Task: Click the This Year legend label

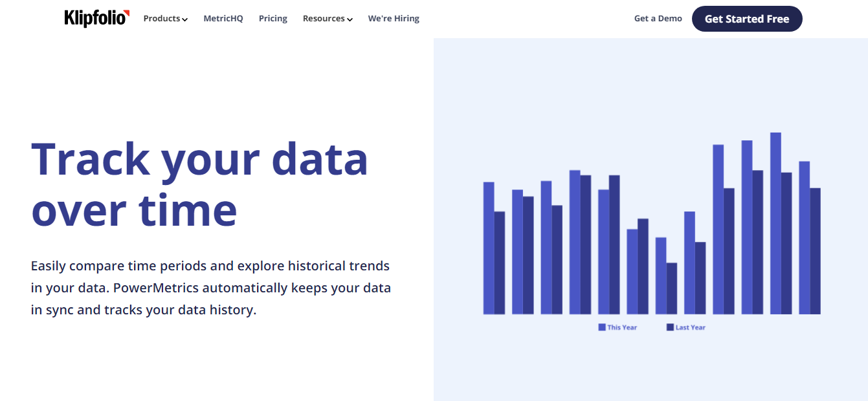Action: (622, 327)
